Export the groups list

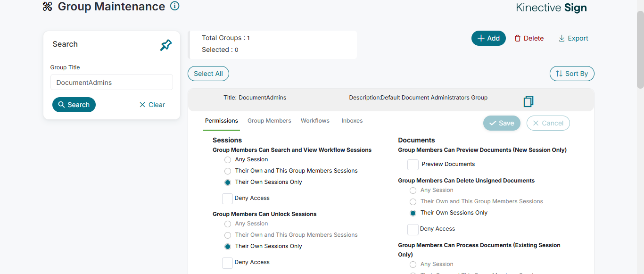tap(573, 38)
